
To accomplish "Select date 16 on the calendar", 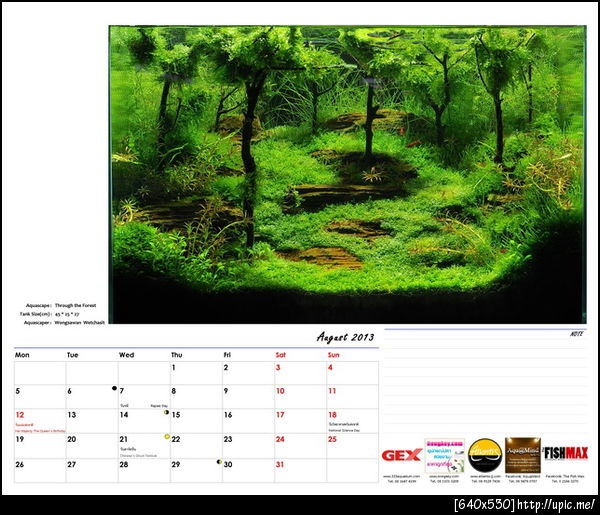I will point(228,415).
